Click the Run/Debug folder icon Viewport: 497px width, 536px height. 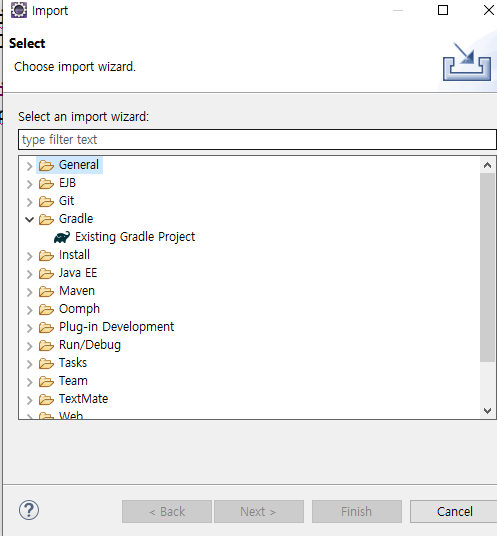tap(46, 345)
